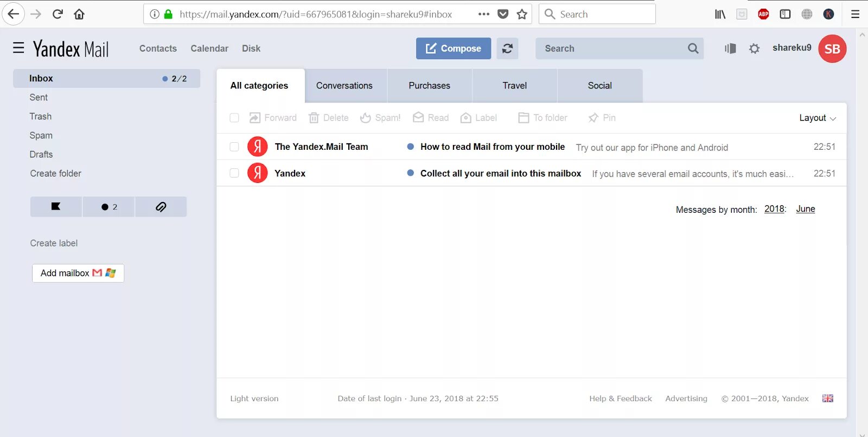Click the language flag icon in footer
This screenshot has height=437, width=868.
click(827, 398)
